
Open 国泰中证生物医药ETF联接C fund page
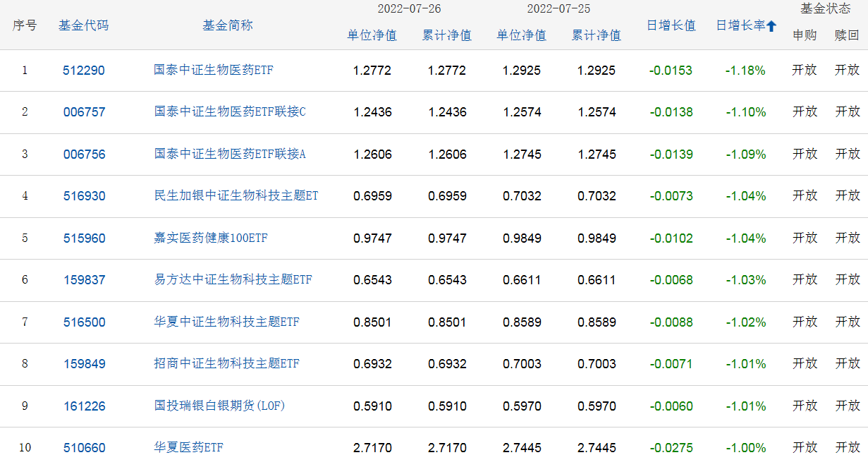click(230, 111)
